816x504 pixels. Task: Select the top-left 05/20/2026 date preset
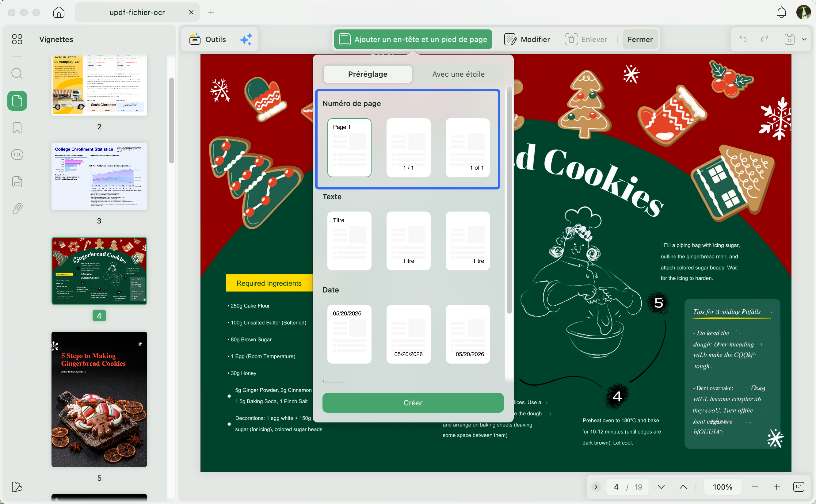point(349,334)
